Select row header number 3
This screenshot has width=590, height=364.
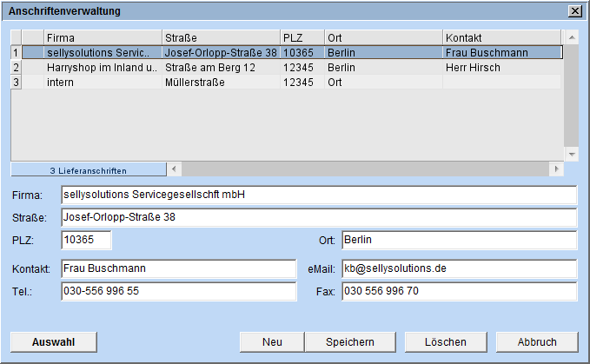tap(16, 82)
